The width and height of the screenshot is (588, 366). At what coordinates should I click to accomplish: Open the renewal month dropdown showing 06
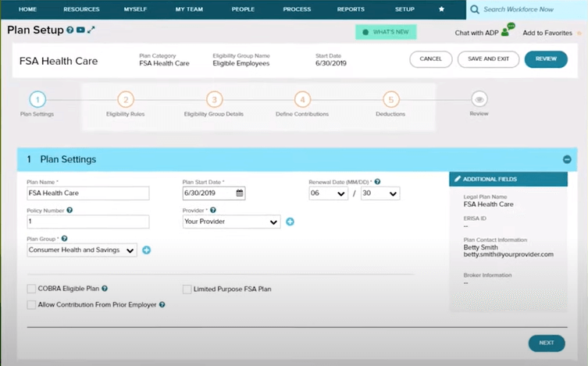pos(330,193)
